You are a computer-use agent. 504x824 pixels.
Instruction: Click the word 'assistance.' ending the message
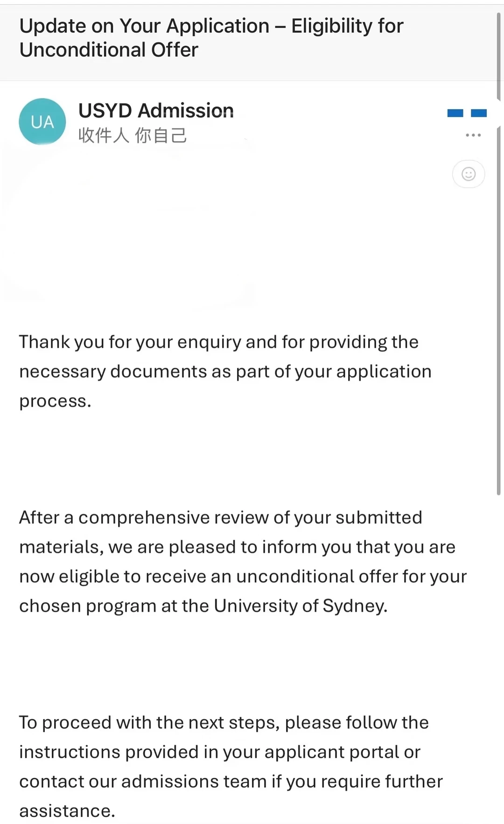[x=67, y=811]
